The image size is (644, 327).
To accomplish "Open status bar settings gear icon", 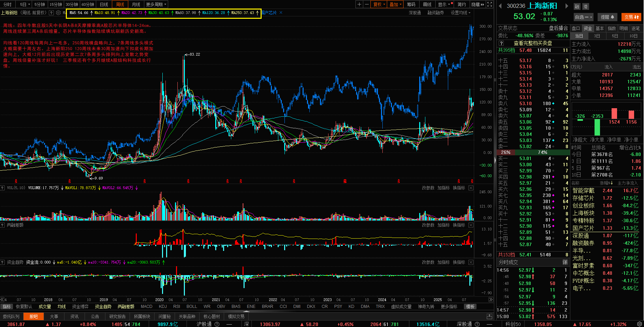I will coord(639,324).
